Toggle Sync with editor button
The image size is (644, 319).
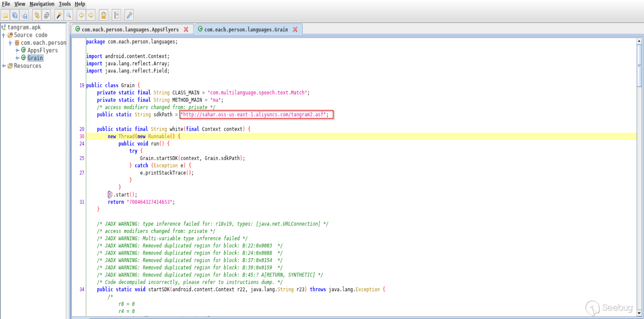[x=37, y=15]
